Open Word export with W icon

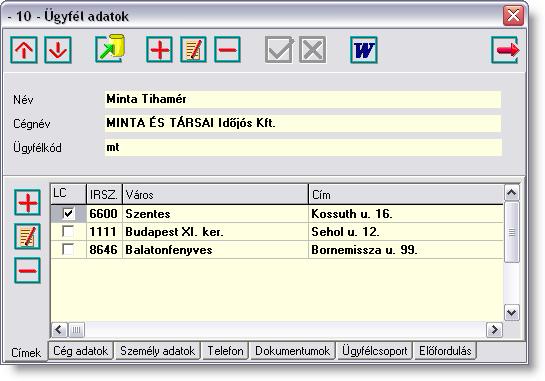tap(364, 50)
